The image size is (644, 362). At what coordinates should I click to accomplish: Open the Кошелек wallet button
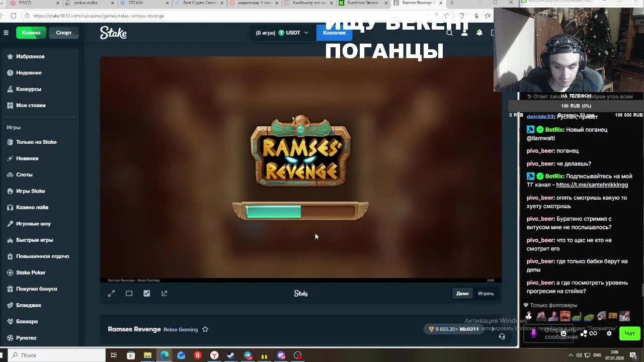click(x=334, y=33)
